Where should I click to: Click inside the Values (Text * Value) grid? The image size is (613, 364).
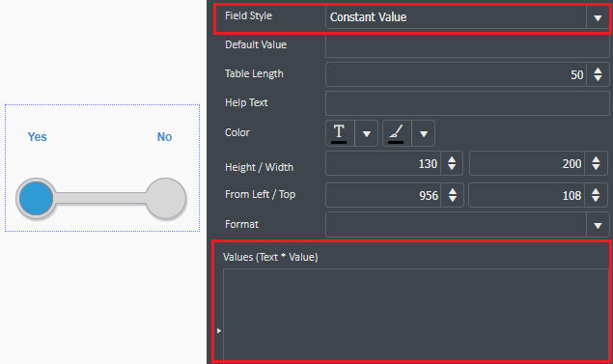(x=415, y=315)
